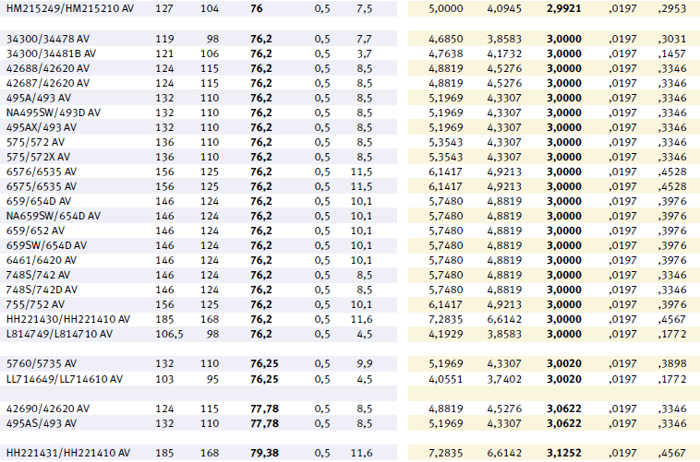The width and height of the screenshot is (700, 462).
Task: Select the 42690/42620 AV designation
Action: 48,408
